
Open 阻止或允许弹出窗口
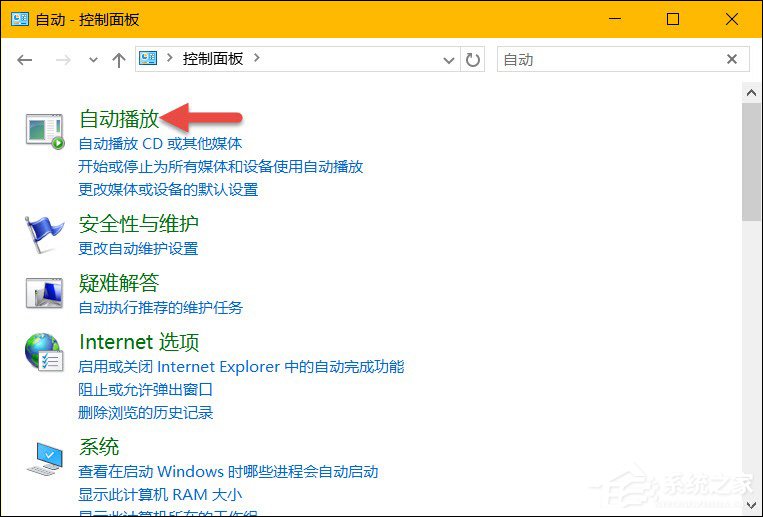point(145,389)
